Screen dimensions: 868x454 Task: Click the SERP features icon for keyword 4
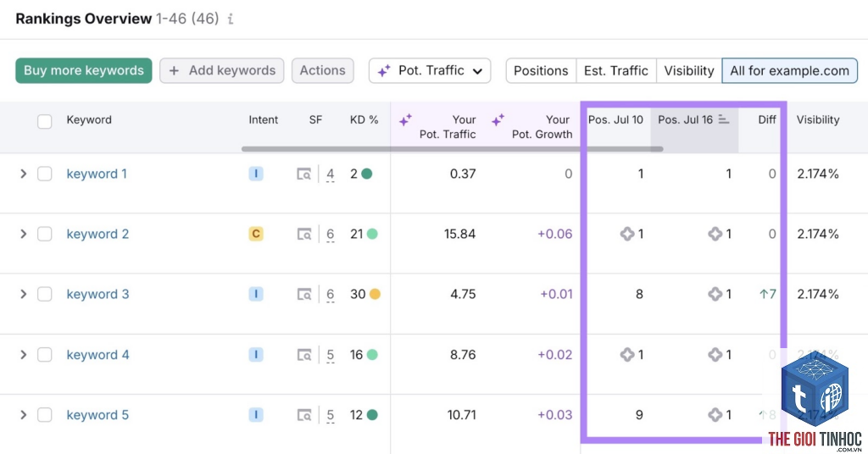tap(304, 355)
